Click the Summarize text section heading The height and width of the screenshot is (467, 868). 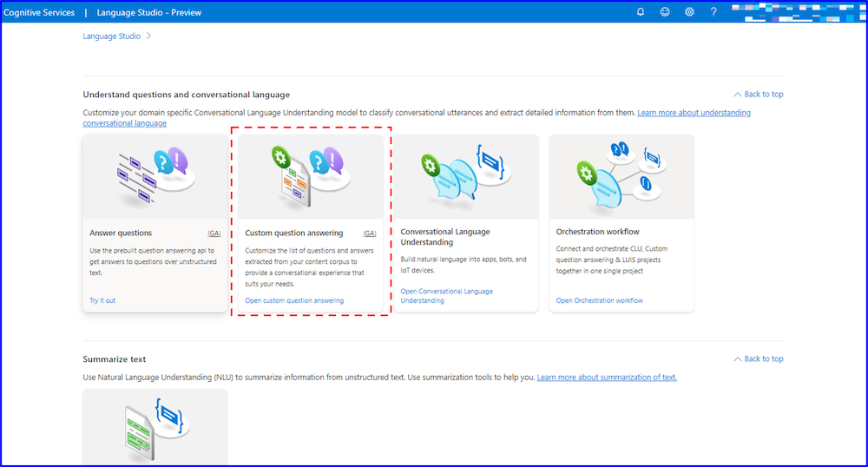pyautogui.click(x=114, y=359)
